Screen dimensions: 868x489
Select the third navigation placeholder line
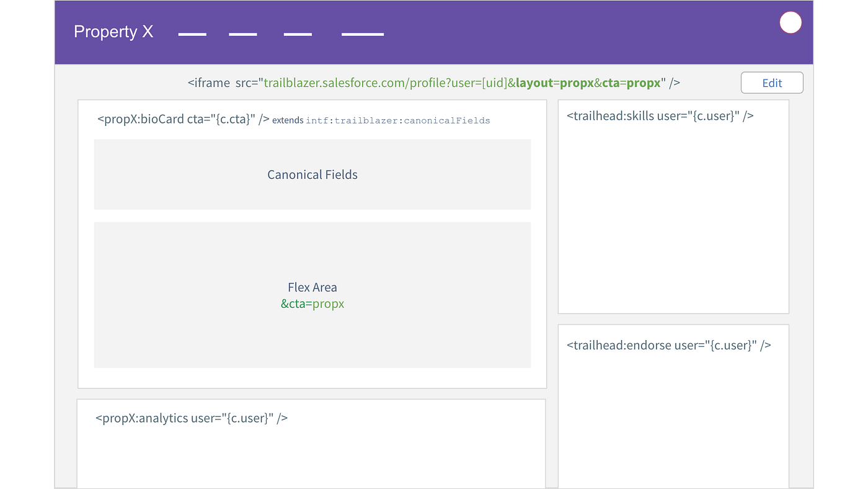[298, 34]
